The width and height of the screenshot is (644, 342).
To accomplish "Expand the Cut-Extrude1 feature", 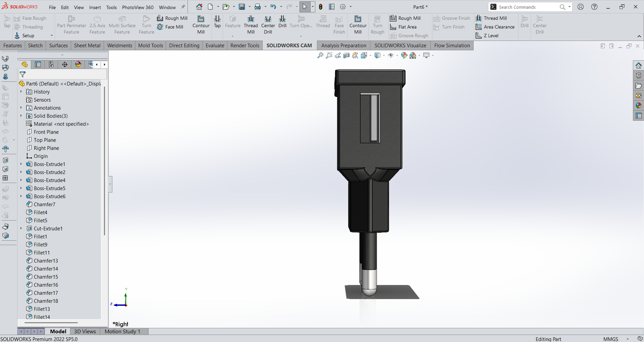I will click(21, 228).
